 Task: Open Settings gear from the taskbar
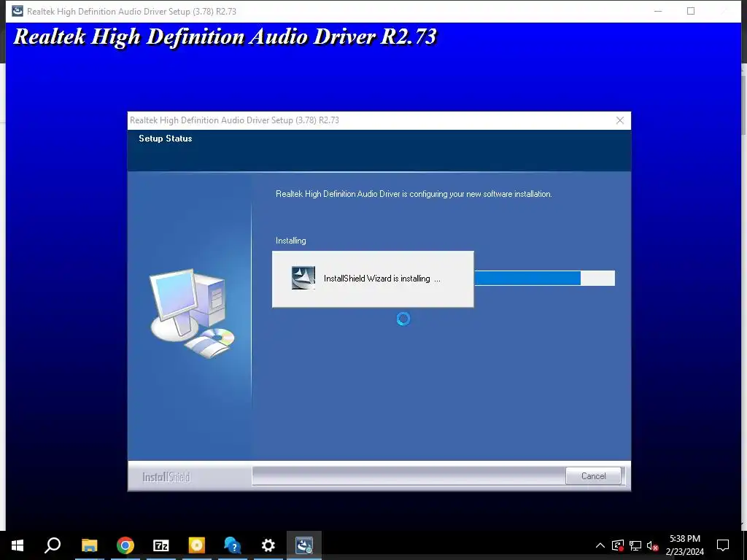(x=268, y=545)
